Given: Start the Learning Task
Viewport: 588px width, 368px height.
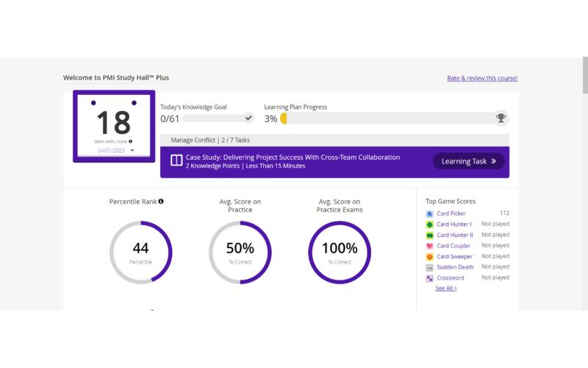Looking at the screenshot, I should (469, 161).
